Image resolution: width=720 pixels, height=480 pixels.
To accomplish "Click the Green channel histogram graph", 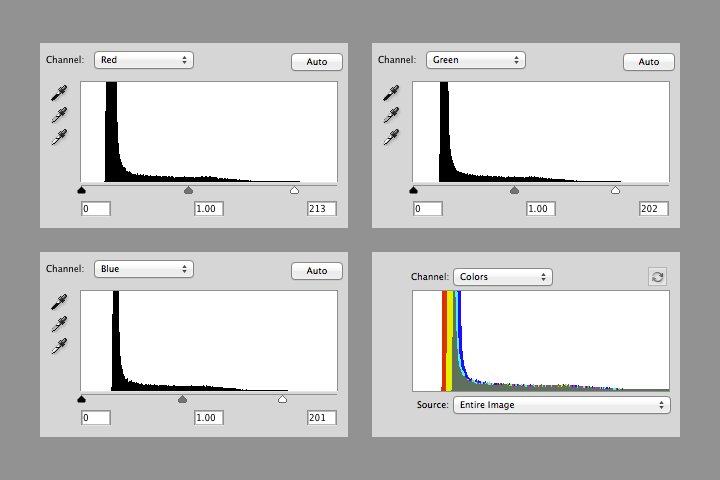I will click(x=541, y=132).
